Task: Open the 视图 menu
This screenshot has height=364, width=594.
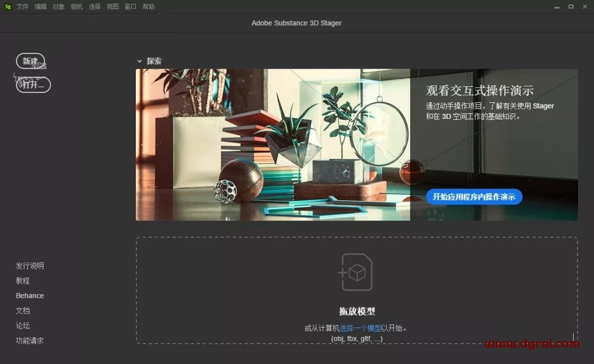Action: [112, 6]
